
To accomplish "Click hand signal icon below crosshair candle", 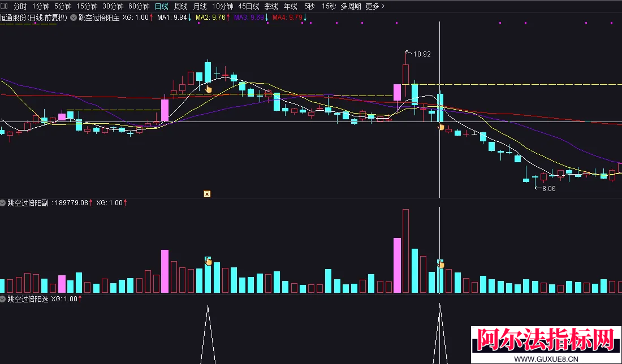I will (441, 127).
